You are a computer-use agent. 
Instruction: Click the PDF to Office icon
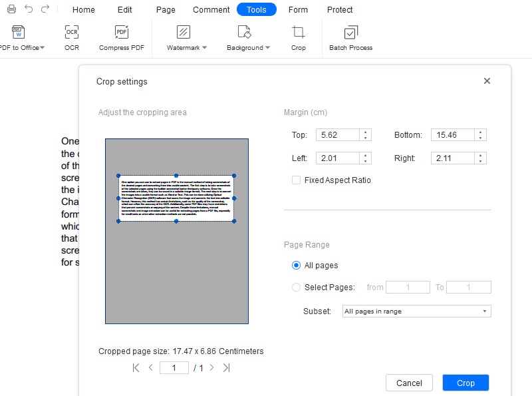(x=19, y=32)
